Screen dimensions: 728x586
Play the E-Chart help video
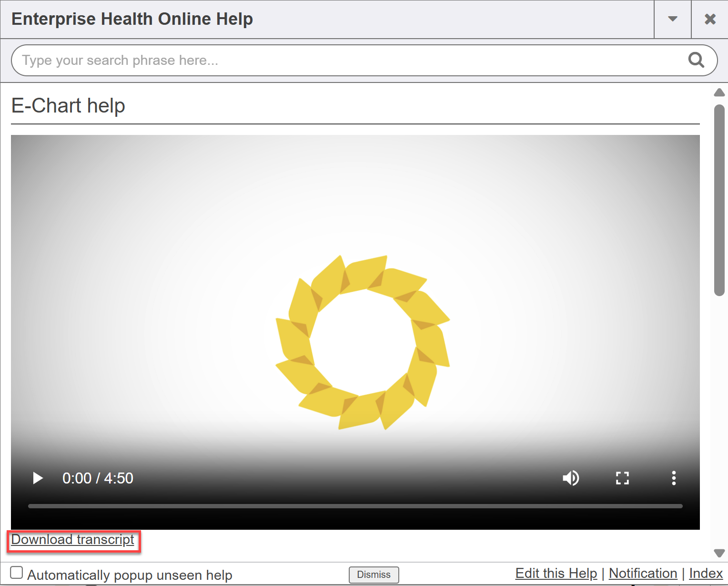[38, 478]
